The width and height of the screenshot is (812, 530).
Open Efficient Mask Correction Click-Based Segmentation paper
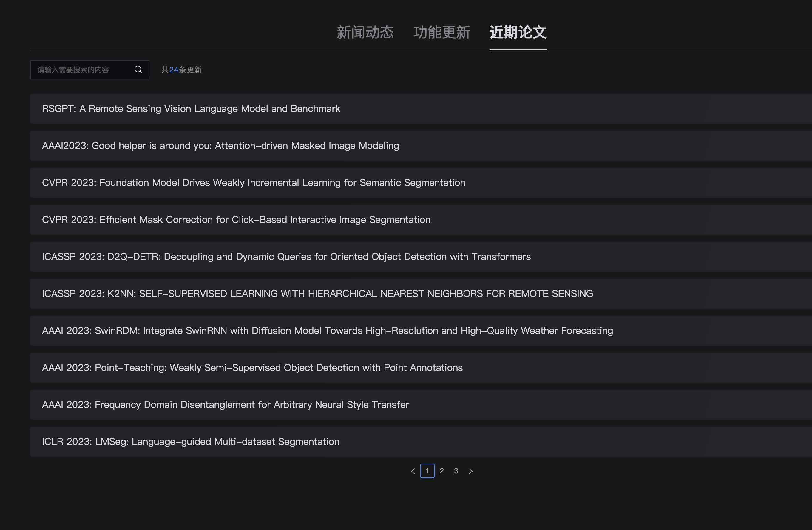coord(421,219)
